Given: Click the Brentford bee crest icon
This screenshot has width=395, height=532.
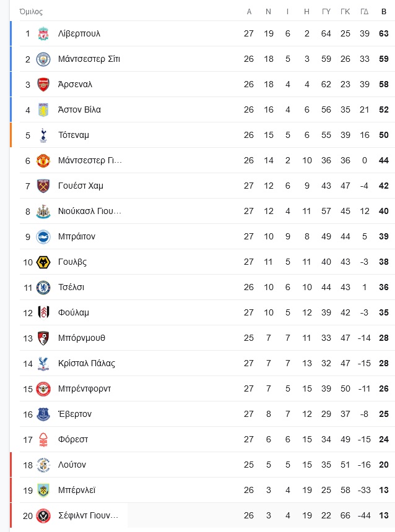Looking at the screenshot, I should 43,389.
